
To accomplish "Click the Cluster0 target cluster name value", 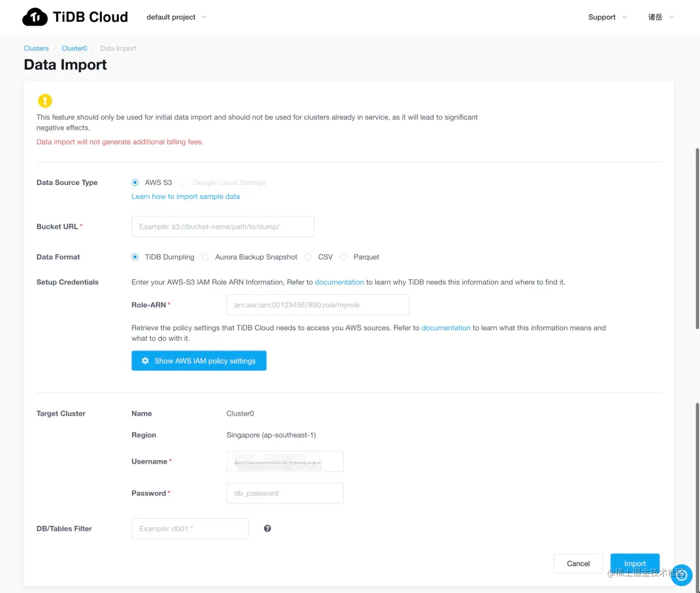I will click(x=240, y=413).
